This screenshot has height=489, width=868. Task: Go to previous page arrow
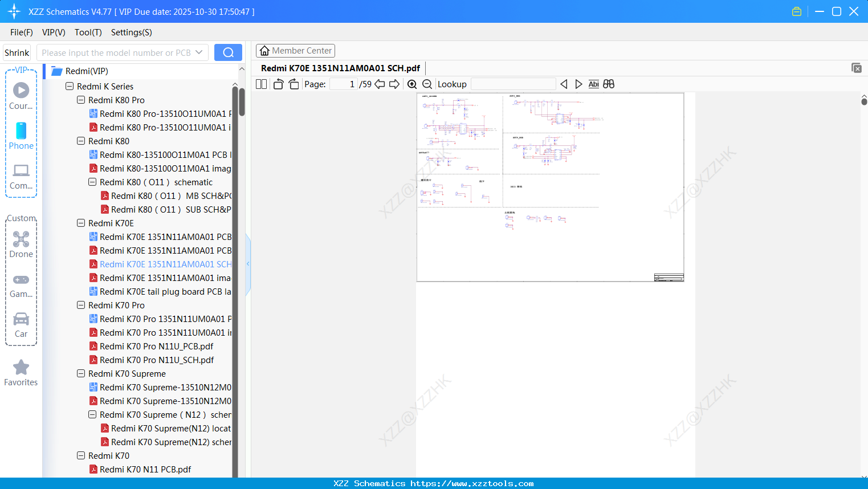[x=380, y=84]
